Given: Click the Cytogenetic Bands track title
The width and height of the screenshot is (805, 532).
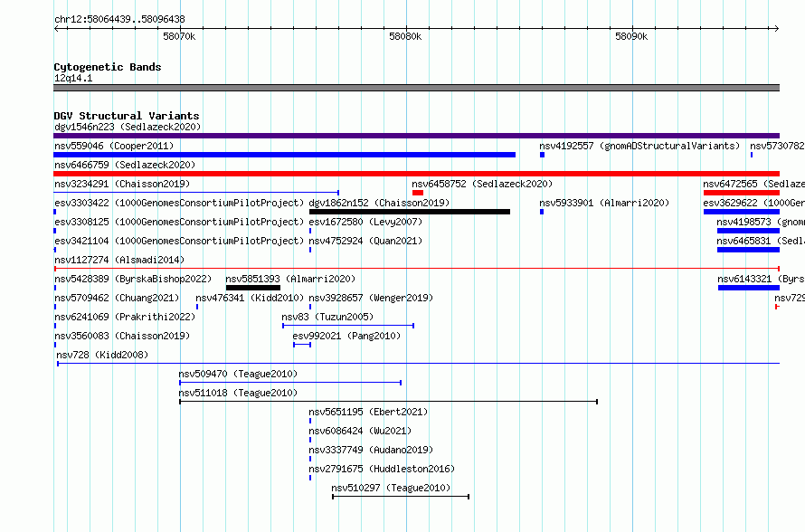Looking at the screenshot, I should pyautogui.click(x=108, y=67).
